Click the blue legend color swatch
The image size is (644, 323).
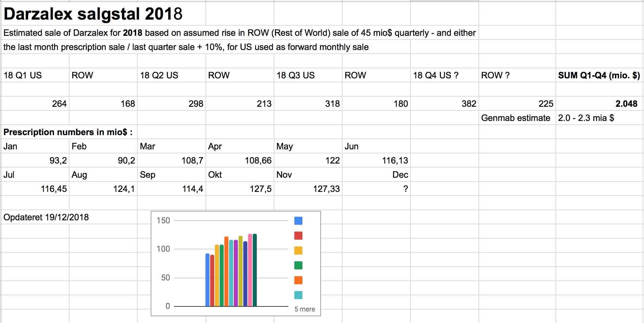tap(298, 221)
